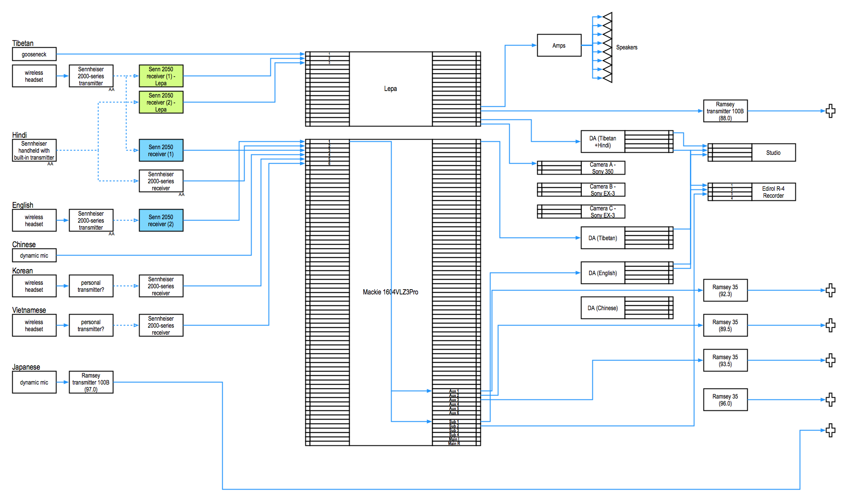The image size is (847, 504).
Task: Click the bottom speaker triangle symbol
Action: point(608,78)
